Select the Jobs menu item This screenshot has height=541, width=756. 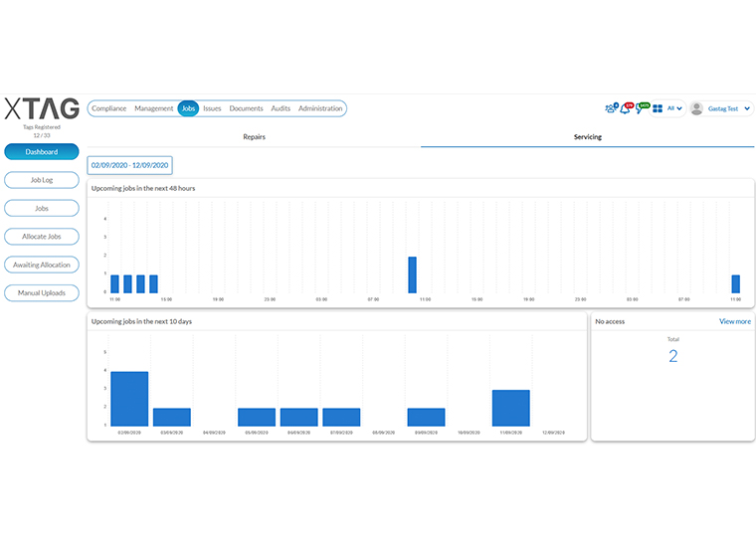click(x=188, y=108)
